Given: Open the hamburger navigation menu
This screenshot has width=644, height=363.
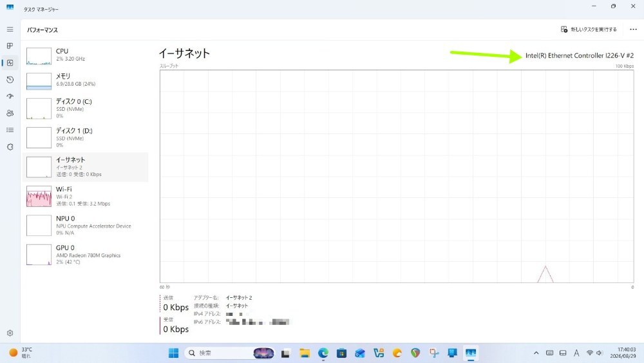Looking at the screenshot, I should click(x=10, y=30).
